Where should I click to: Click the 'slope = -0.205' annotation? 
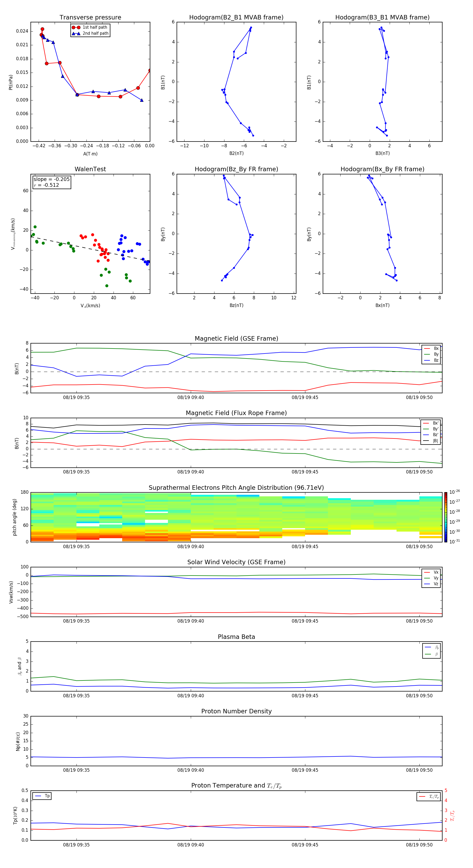(52, 179)
